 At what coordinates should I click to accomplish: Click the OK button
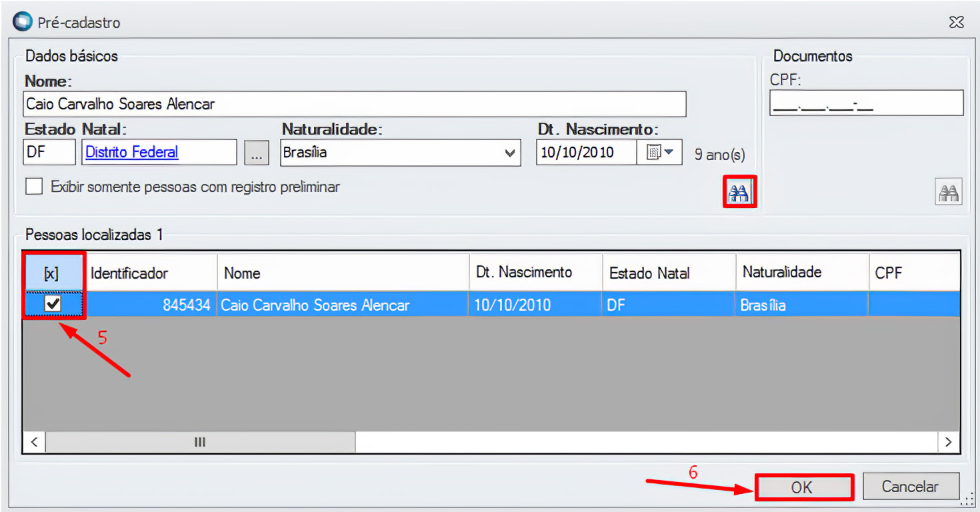[x=803, y=487]
